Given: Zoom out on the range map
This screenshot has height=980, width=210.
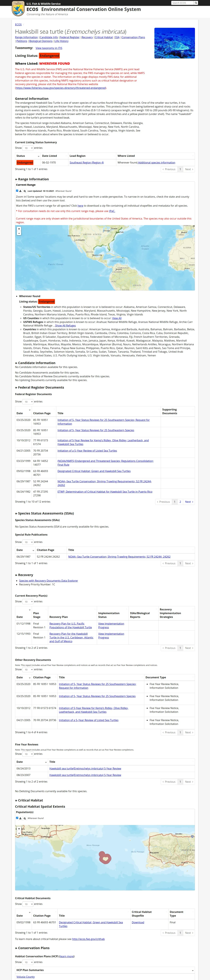Looking at the screenshot, I should click(x=19, y=233).
